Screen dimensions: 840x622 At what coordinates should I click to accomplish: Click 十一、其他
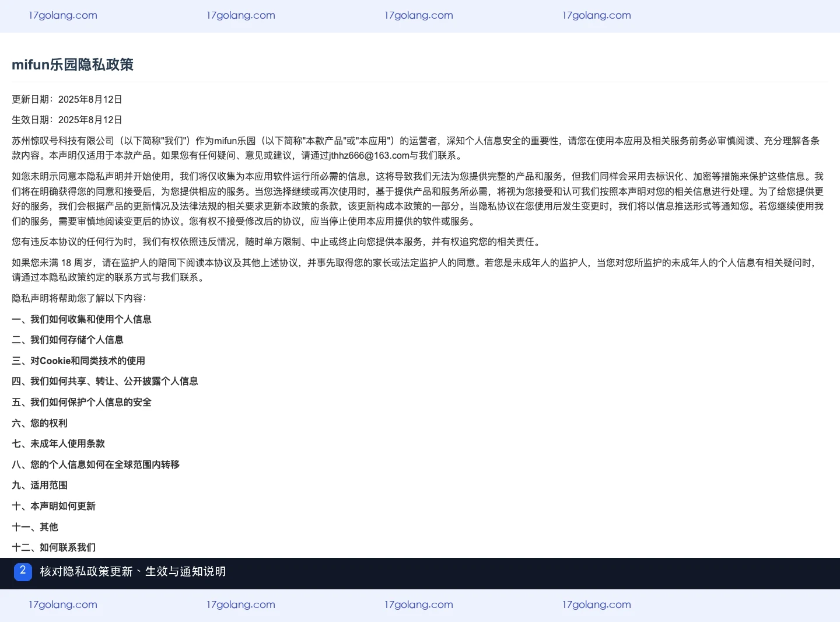click(35, 527)
